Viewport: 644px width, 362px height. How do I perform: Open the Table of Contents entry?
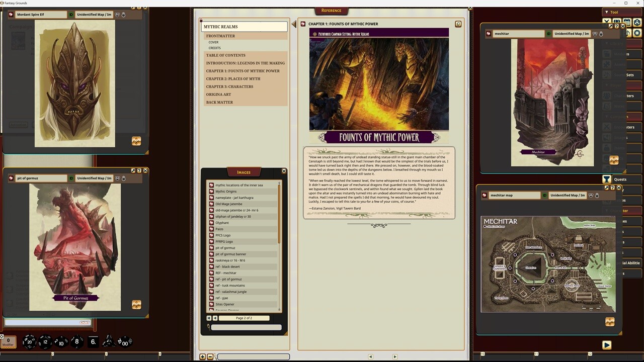(x=225, y=55)
